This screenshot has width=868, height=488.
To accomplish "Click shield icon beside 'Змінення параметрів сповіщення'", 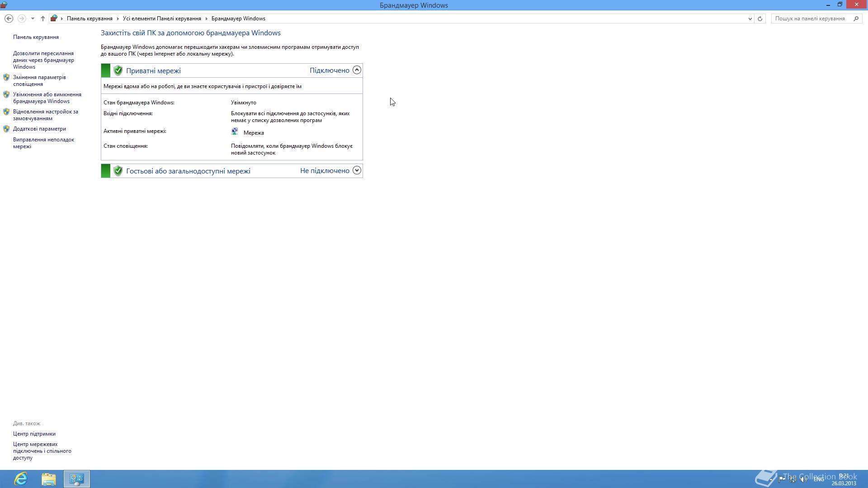I will coord(6,77).
